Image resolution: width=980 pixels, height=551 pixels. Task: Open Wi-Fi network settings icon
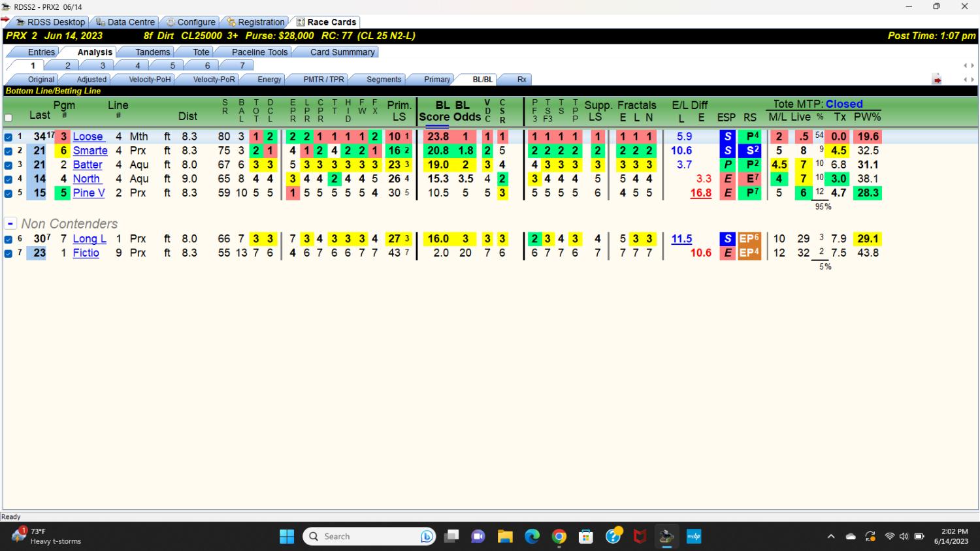889,537
